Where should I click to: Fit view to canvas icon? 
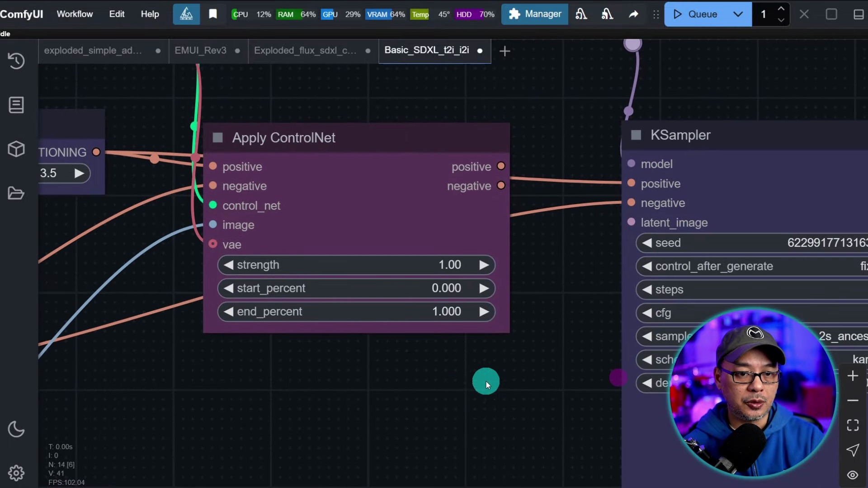[853, 425]
